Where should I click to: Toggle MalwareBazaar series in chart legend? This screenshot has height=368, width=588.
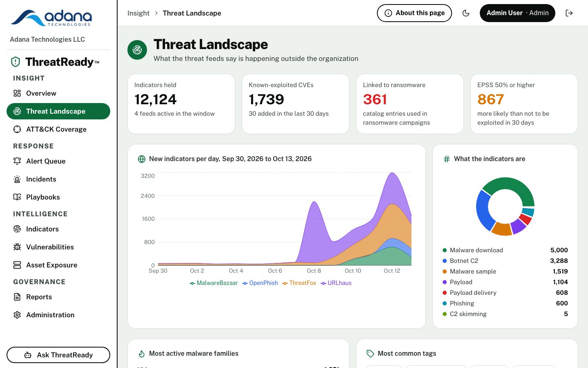pyautogui.click(x=214, y=283)
